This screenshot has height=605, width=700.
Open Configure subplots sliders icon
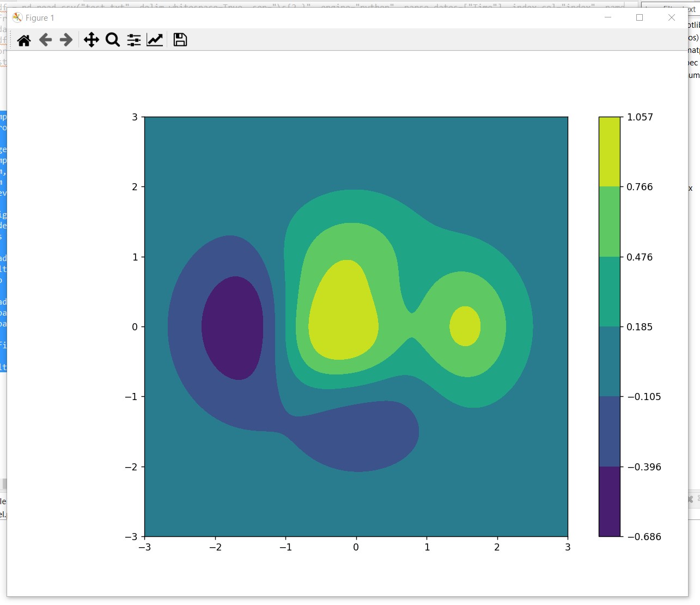(134, 40)
